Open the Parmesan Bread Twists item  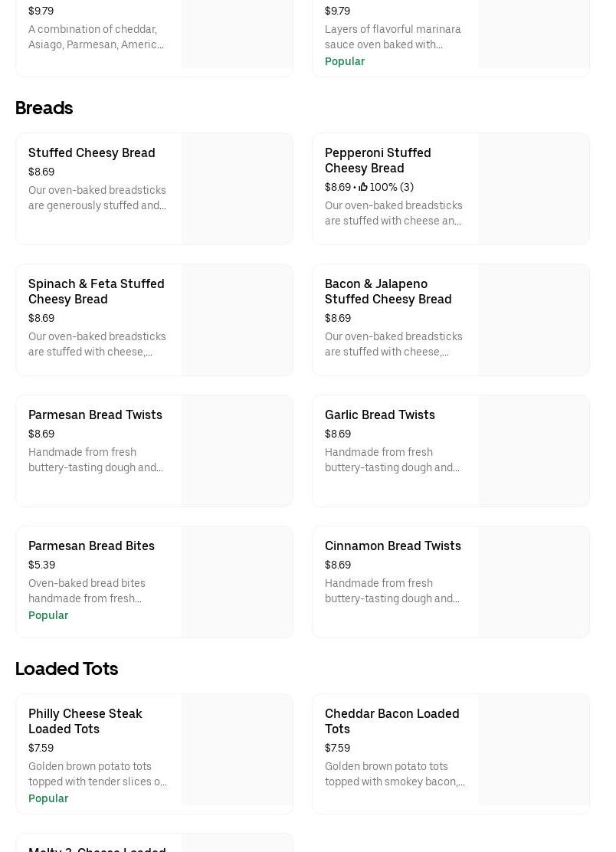95,415
